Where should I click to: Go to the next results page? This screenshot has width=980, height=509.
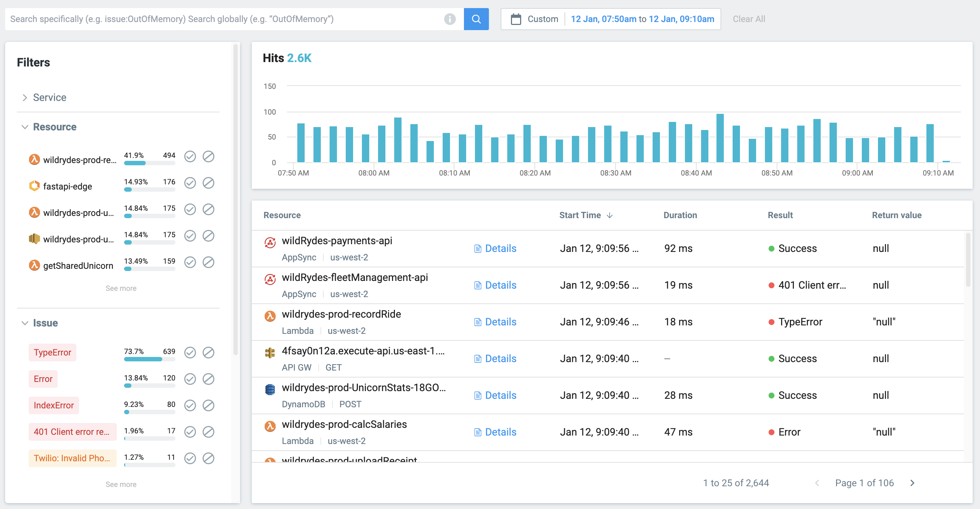[x=912, y=483]
